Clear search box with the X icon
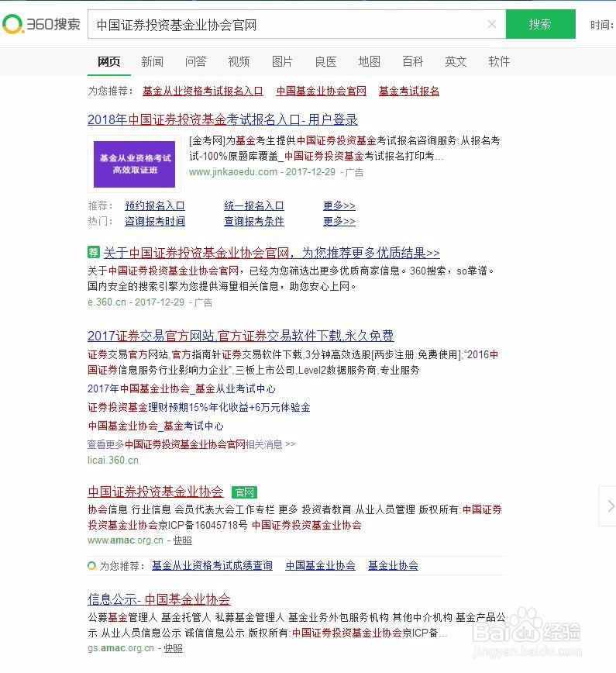The height and width of the screenshot is (673, 616). click(x=492, y=25)
